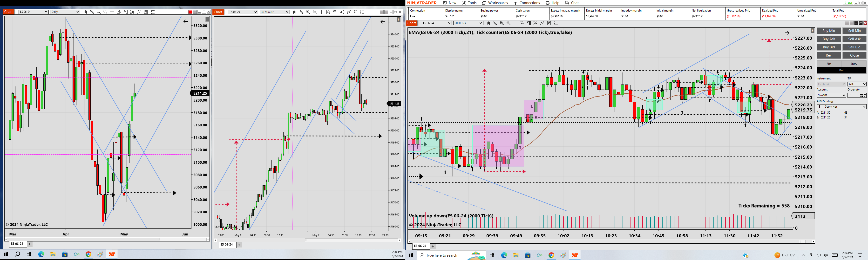Click Sell Mkt button
This screenshot has width=868, height=260.
[x=854, y=31]
